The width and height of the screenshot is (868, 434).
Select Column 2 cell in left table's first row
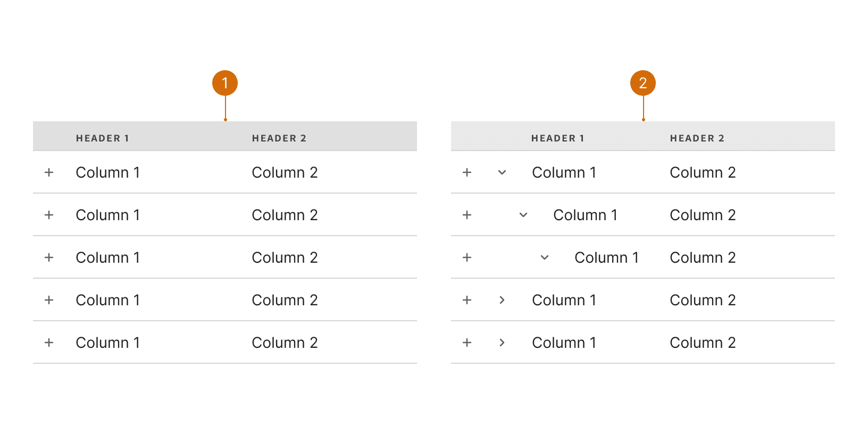pyautogui.click(x=285, y=172)
